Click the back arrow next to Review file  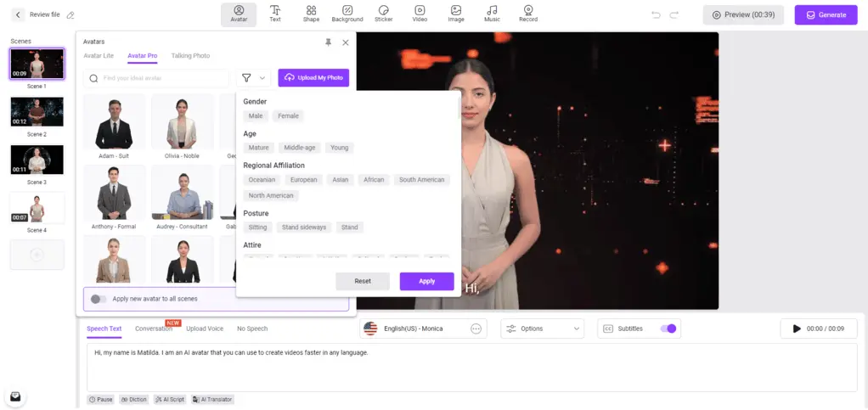point(18,15)
